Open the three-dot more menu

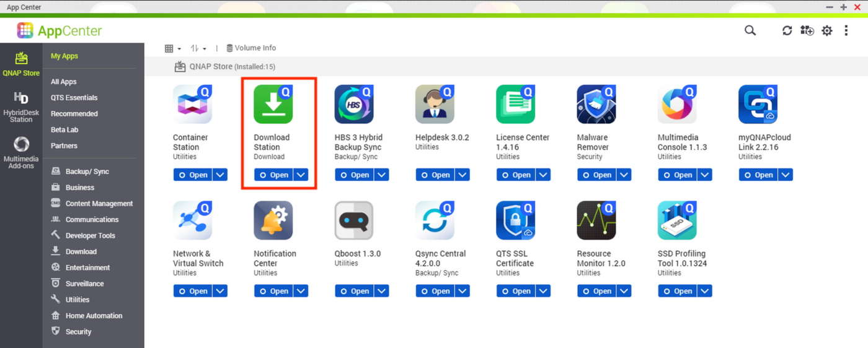(846, 30)
